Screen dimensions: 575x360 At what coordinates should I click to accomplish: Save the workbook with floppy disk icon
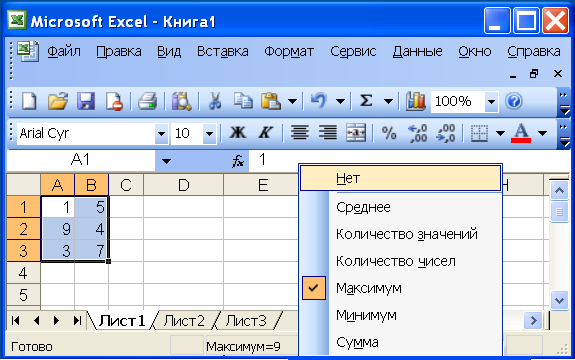pos(86,101)
